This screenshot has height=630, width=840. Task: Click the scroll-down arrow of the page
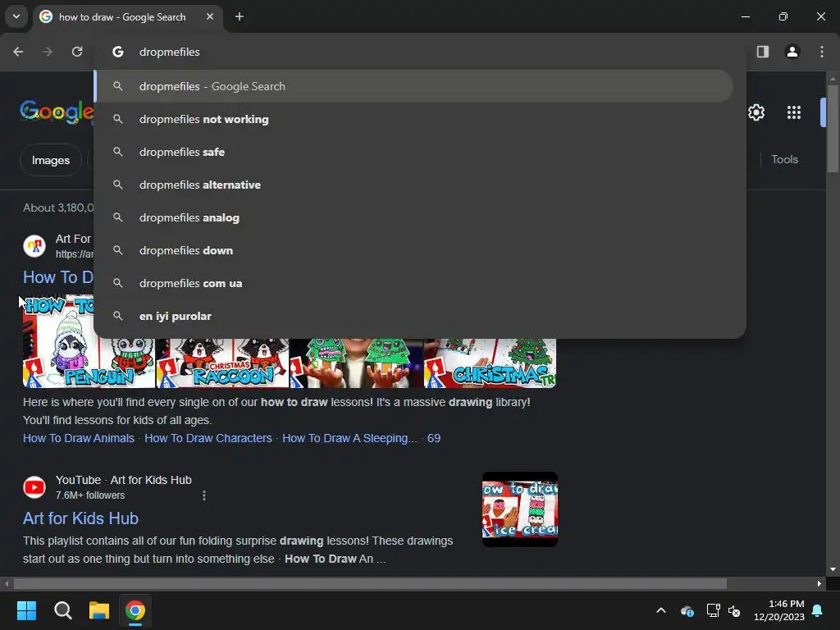click(x=832, y=569)
